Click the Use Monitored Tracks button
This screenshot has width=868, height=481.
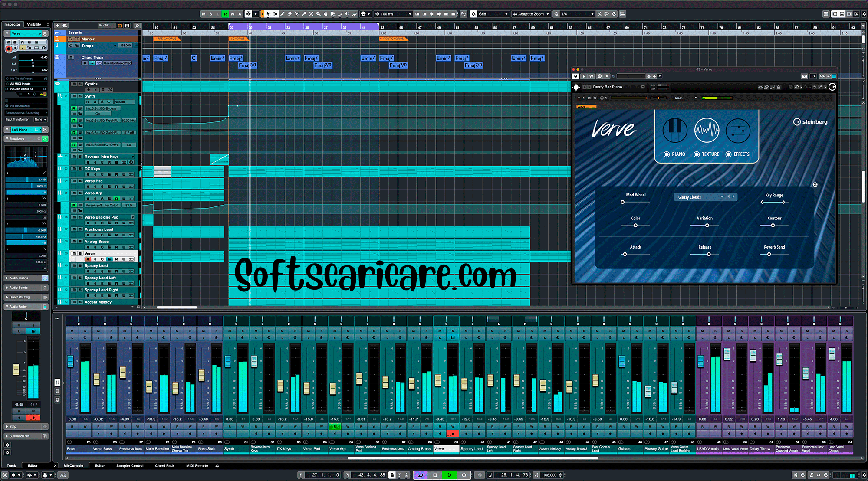click(117, 63)
